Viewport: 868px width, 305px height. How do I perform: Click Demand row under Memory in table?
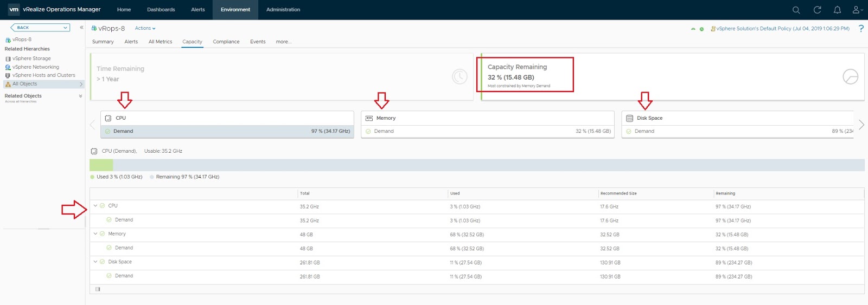477,249
